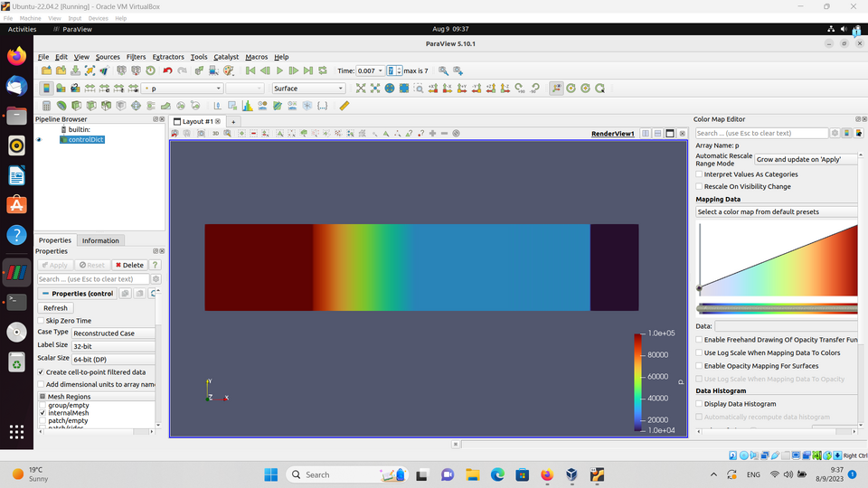Check group/empty mesh region
This screenshot has width=868, height=488.
[42, 405]
